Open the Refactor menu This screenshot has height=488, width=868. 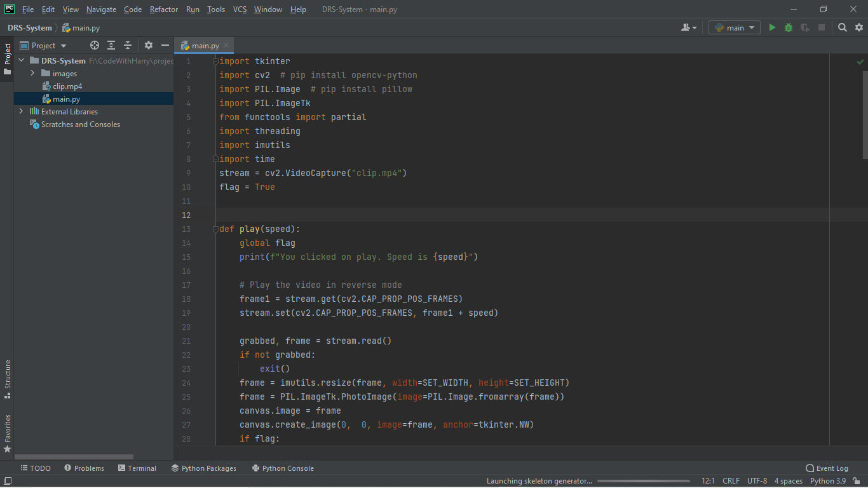164,10
